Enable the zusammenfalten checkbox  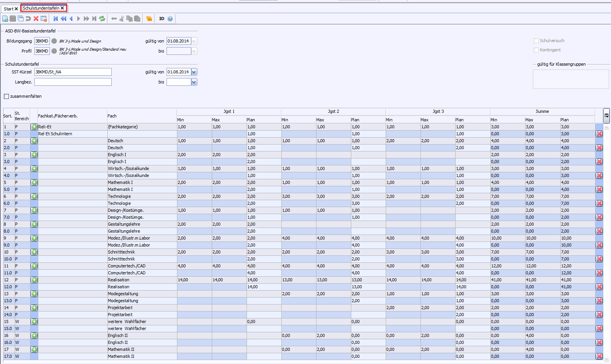6,96
